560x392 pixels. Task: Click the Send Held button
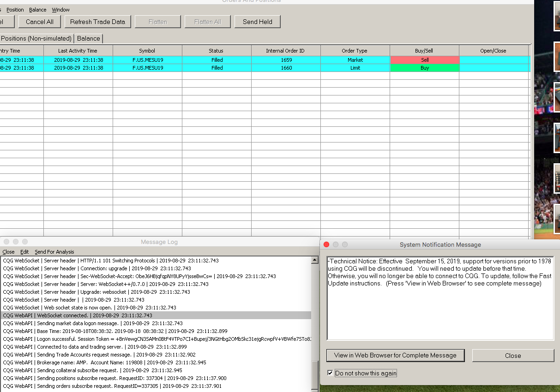click(x=258, y=22)
